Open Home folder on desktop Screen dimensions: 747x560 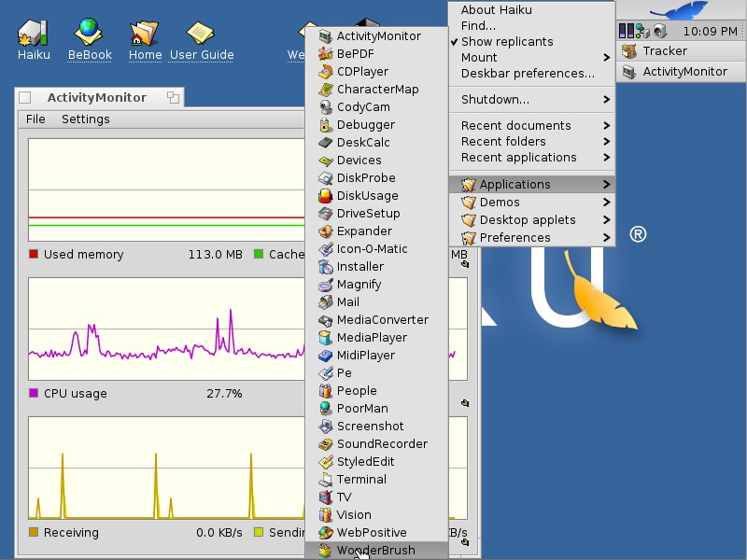point(145,40)
